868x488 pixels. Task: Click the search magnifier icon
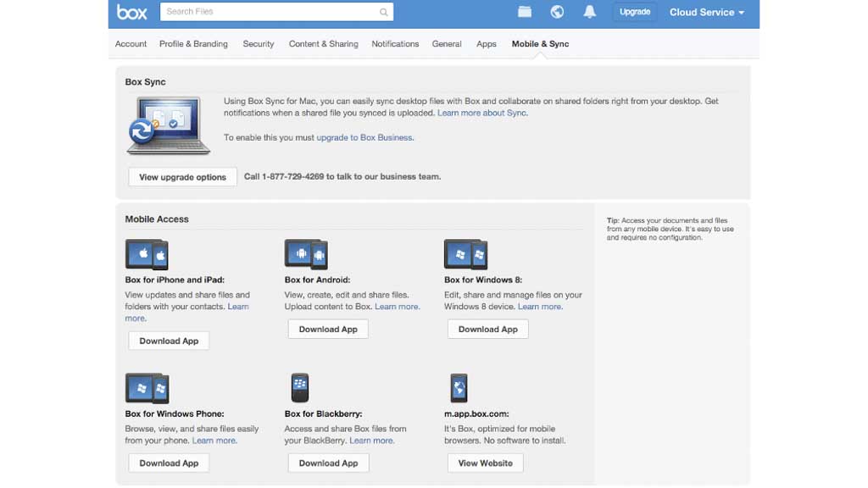[384, 12]
